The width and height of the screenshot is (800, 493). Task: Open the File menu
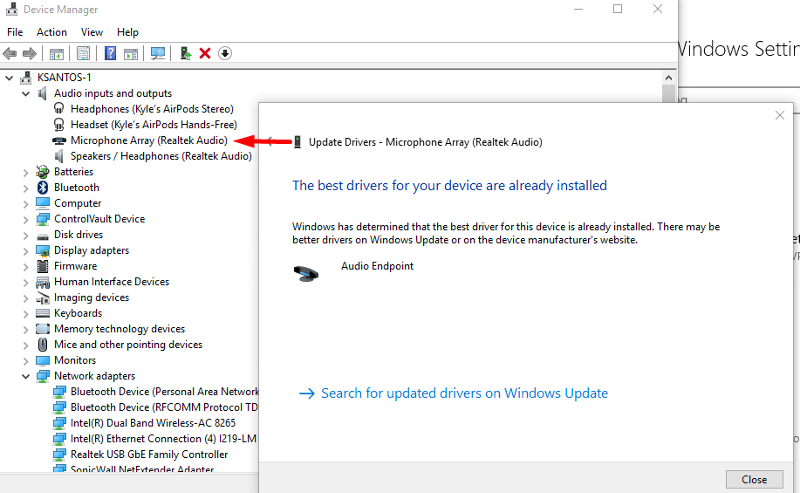pos(15,32)
